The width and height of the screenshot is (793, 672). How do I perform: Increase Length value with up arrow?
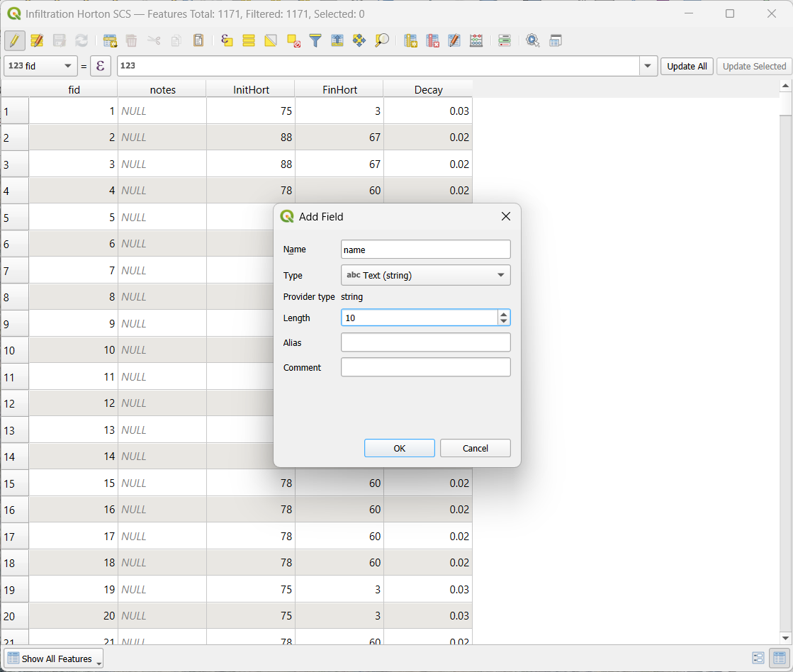pyautogui.click(x=503, y=314)
